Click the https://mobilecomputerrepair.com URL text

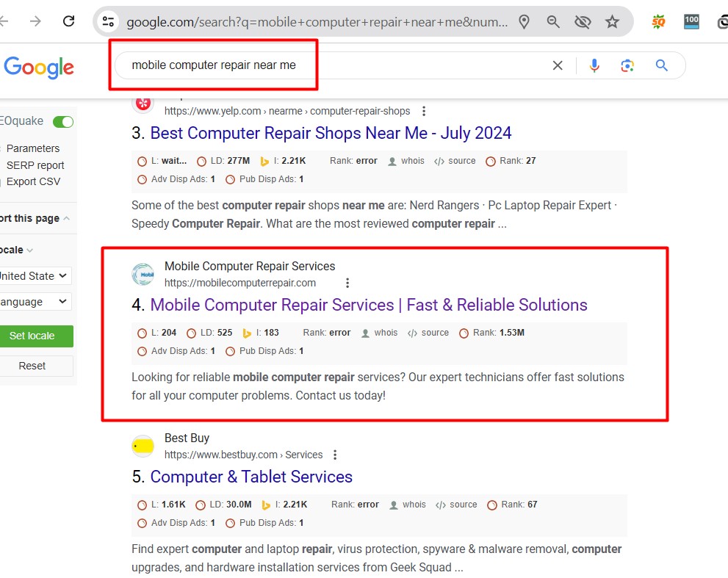tap(240, 283)
